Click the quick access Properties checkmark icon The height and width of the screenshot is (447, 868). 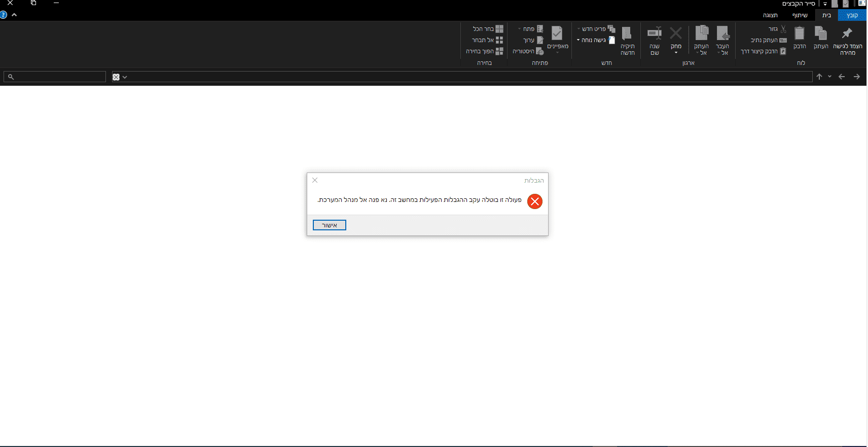pos(846,3)
